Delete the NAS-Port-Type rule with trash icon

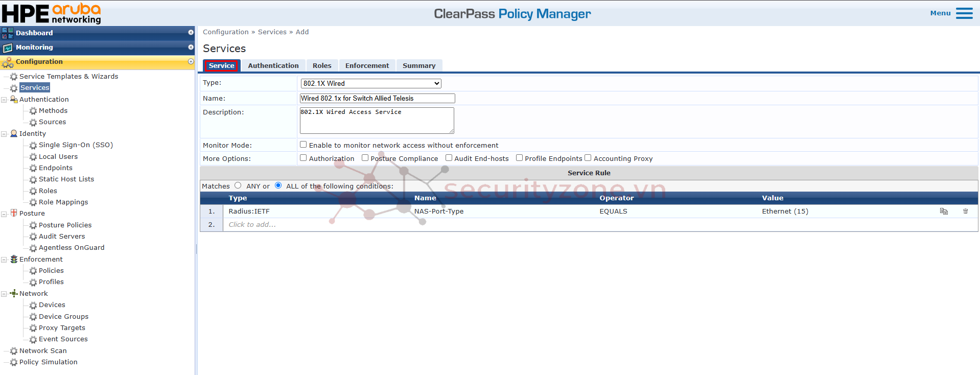click(965, 212)
